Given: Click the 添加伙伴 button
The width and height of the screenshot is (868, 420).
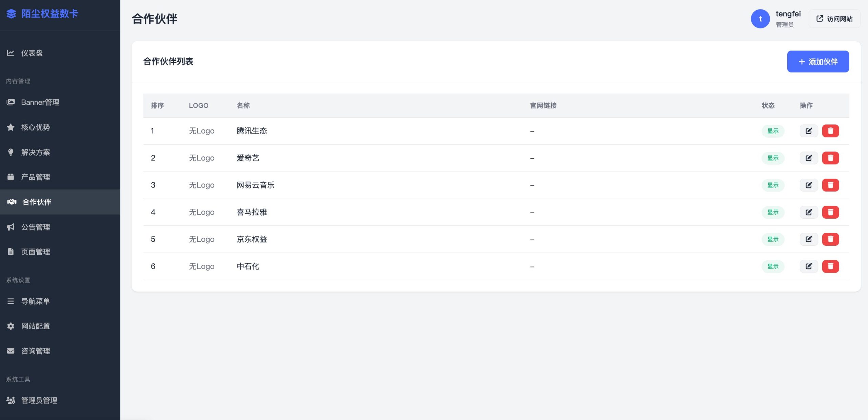Looking at the screenshot, I should (818, 62).
